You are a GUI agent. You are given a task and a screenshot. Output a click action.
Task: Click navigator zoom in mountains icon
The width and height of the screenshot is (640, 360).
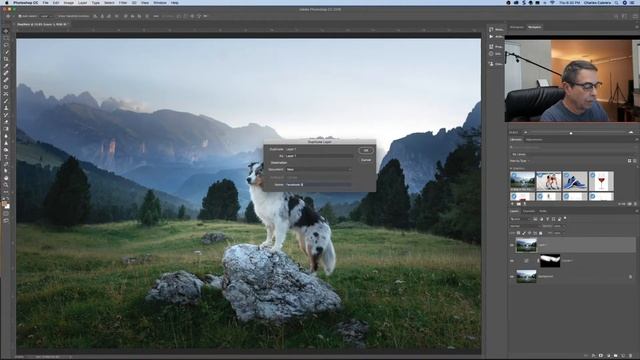[631, 133]
